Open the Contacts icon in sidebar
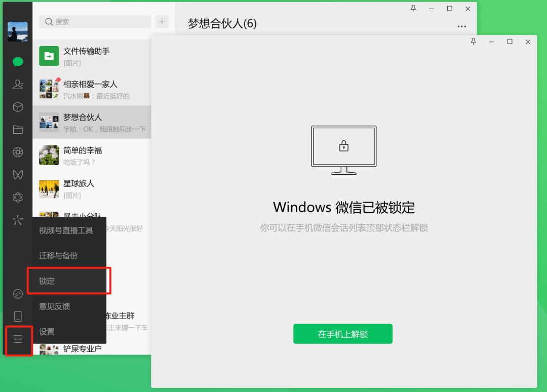 [18, 84]
